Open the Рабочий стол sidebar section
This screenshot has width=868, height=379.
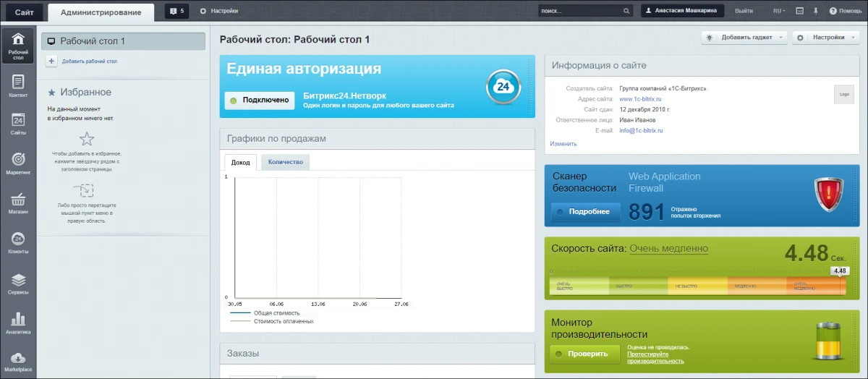point(18,45)
